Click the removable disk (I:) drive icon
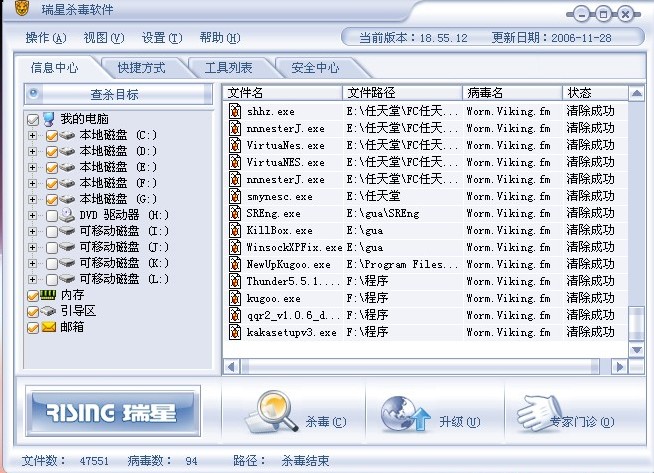 coord(67,231)
